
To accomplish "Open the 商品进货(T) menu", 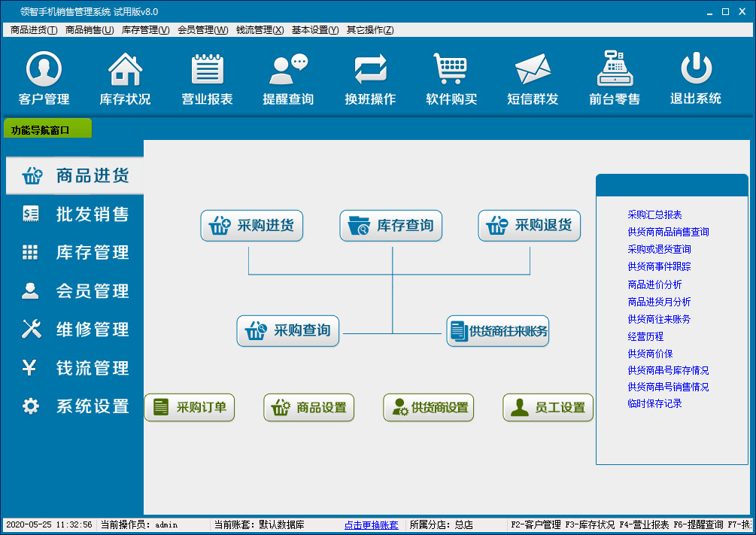I will coord(34,30).
